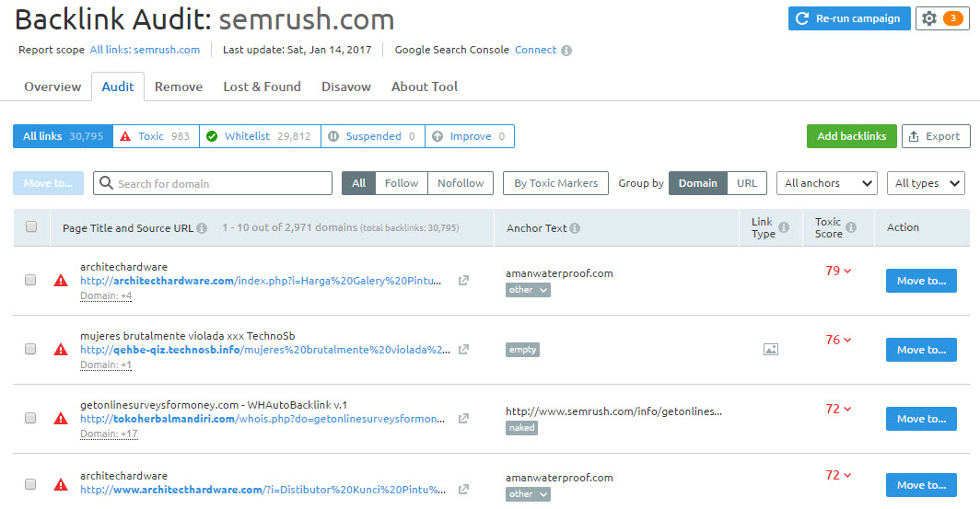Viewport: 980px width, 509px height.
Task: Click toxic warning triangle for tokoherbalmandiri row
Action: (x=61, y=419)
